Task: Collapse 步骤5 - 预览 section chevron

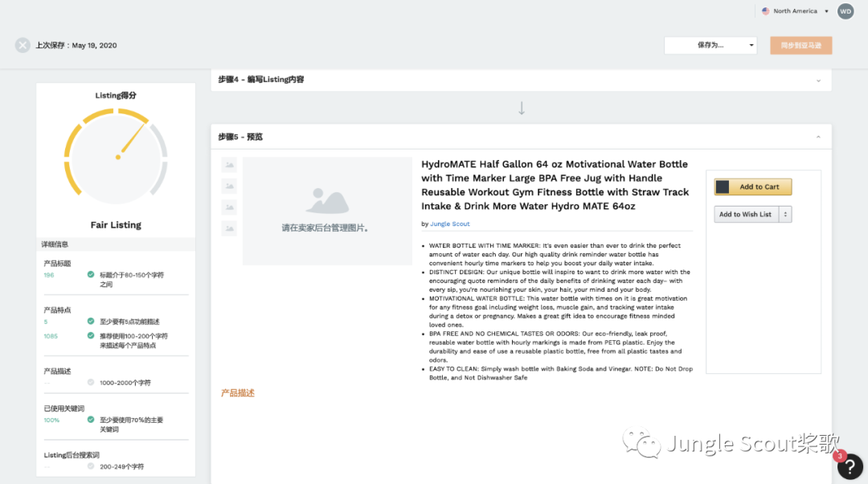Action: point(818,137)
